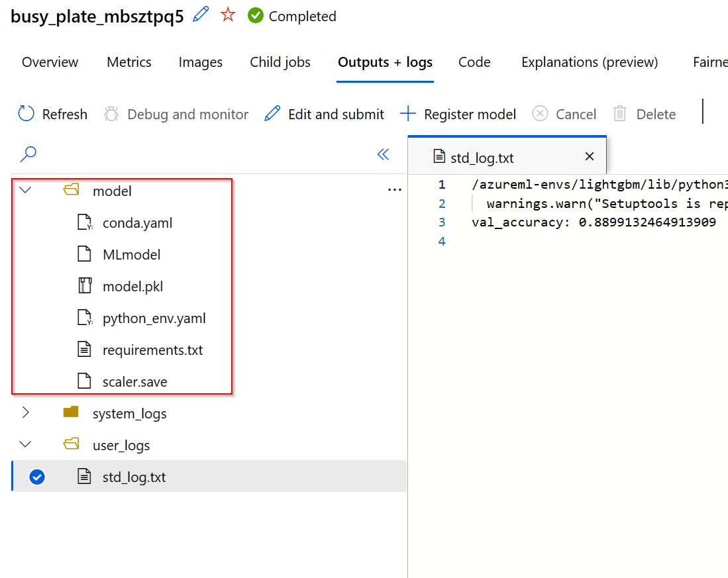Switch to the Metrics tab

point(129,62)
